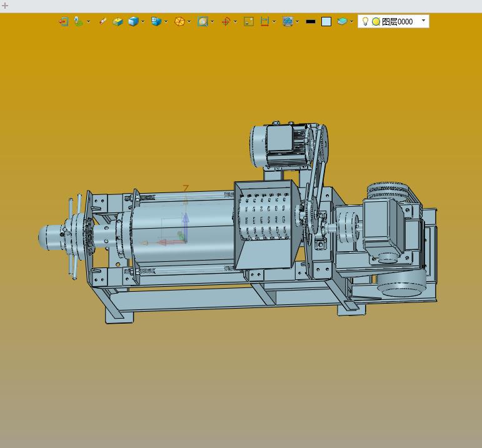Click the olive square background icon
The height and width of the screenshot is (448, 482).
coord(249,21)
